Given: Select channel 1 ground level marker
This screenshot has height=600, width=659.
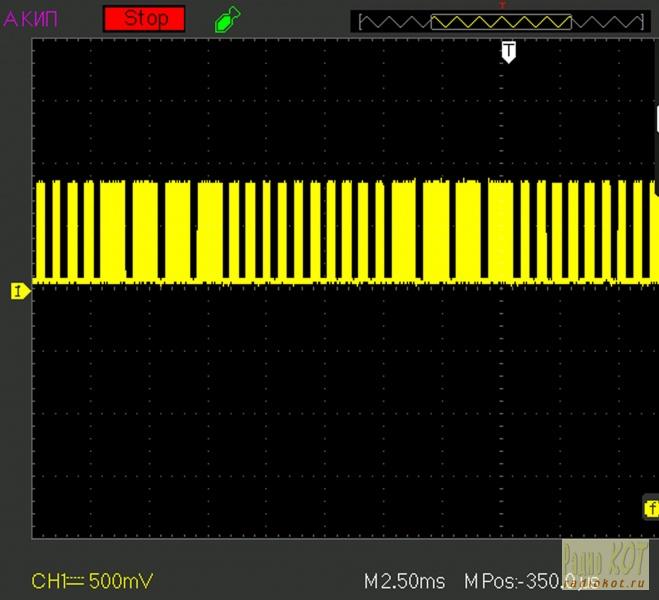Looking at the screenshot, I should (19, 291).
